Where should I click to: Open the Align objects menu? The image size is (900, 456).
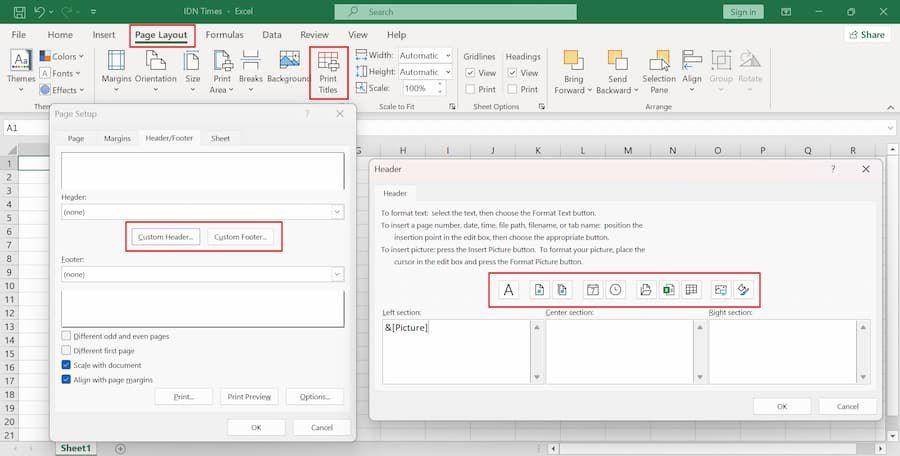point(692,72)
